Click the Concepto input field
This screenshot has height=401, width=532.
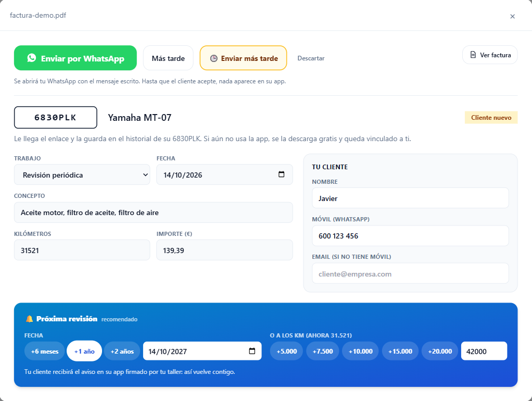tap(154, 212)
